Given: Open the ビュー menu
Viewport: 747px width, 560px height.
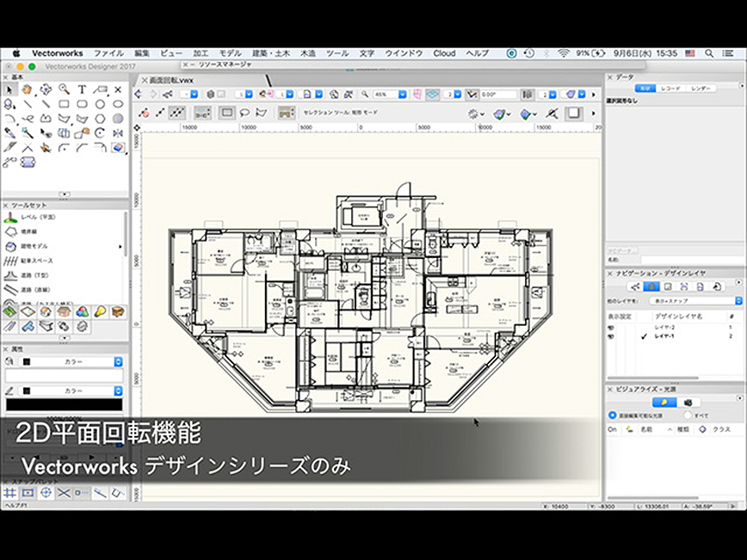Looking at the screenshot, I should tap(171, 53).
